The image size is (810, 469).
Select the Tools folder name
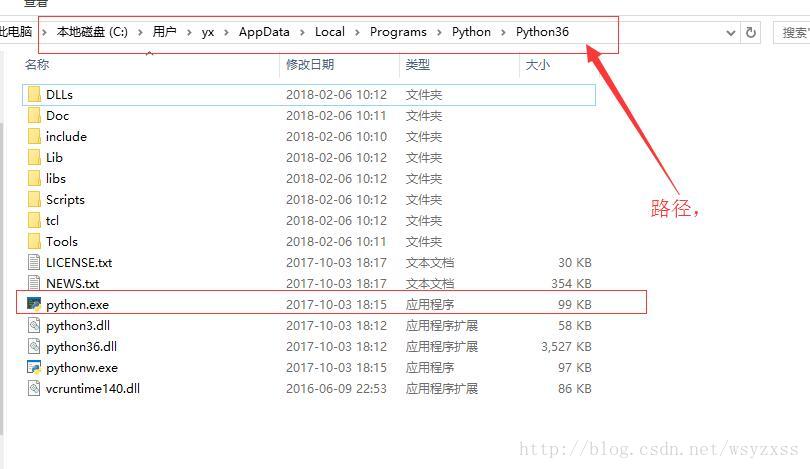[x=62, y=242]
